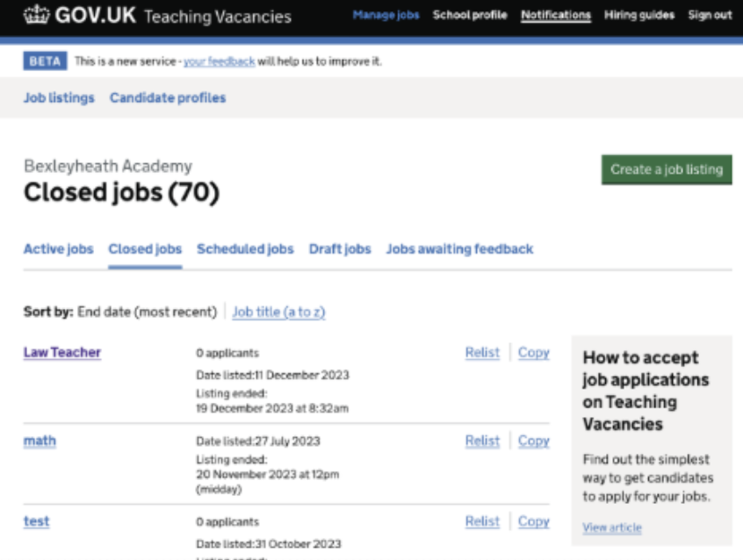Open Manage jobs in header

[386, 15]
